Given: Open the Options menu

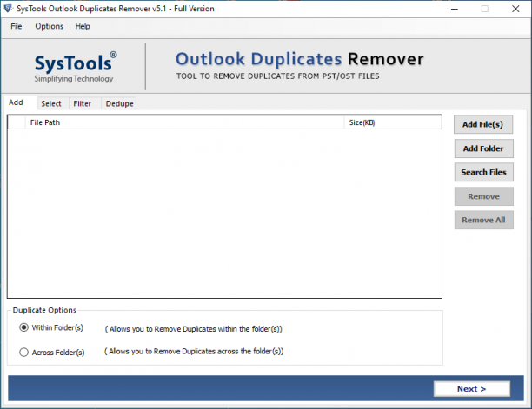Looking at the screenshot, I should (x=50, y=26).
